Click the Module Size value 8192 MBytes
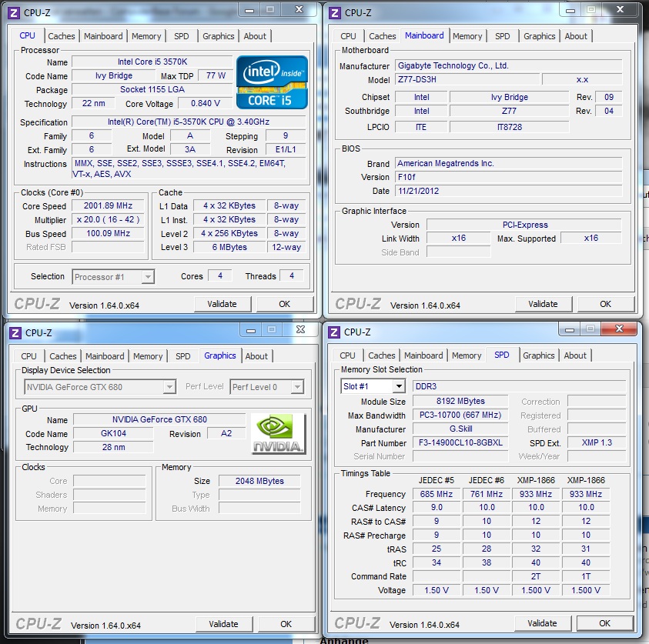649x644 pixels. (460, 401)
